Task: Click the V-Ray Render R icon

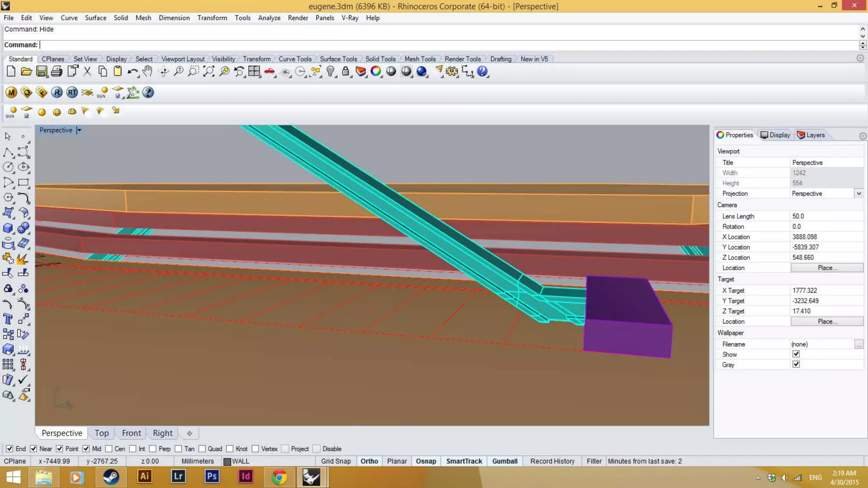Action: [x=57, y=92]
